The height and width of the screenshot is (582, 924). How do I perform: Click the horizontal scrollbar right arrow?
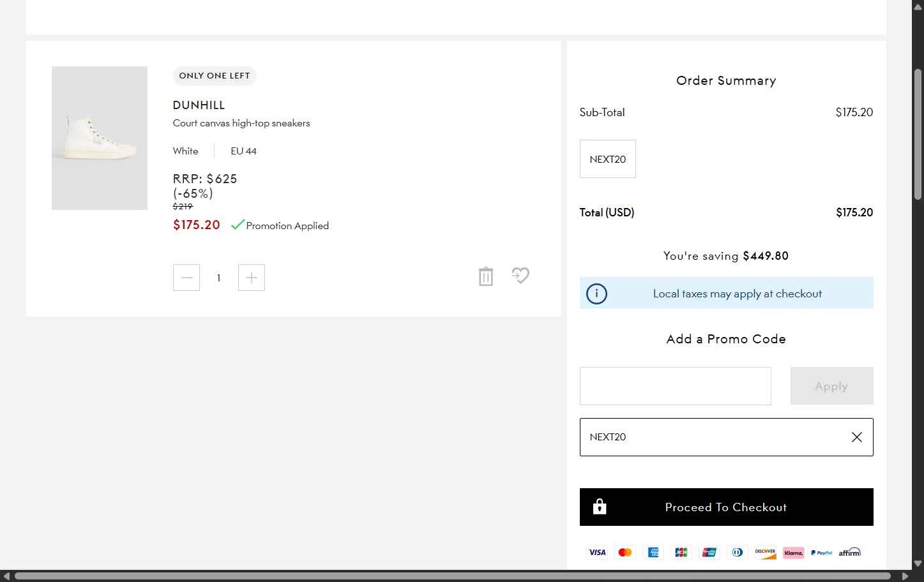tap(905, 576)
